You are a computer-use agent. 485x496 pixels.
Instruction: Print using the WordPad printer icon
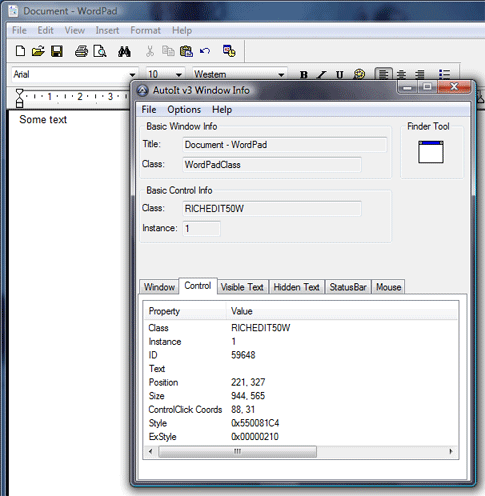coord(81,51)
